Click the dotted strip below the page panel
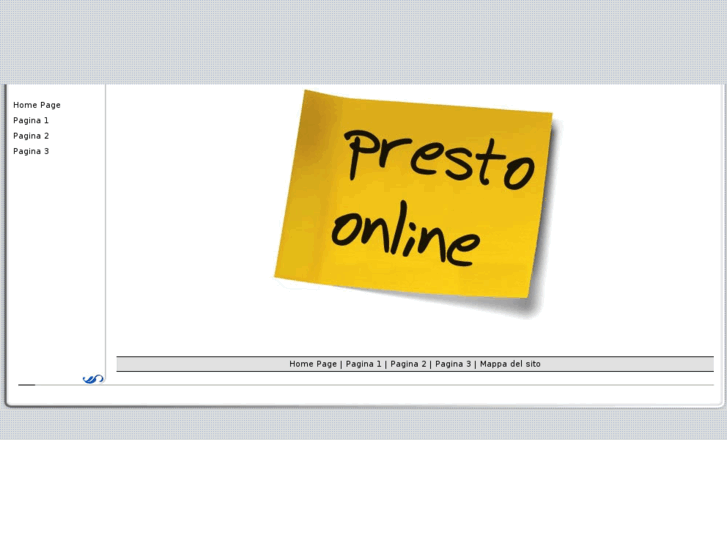Image resolution: width=727 pixels, height=545 pixels. 363,424
